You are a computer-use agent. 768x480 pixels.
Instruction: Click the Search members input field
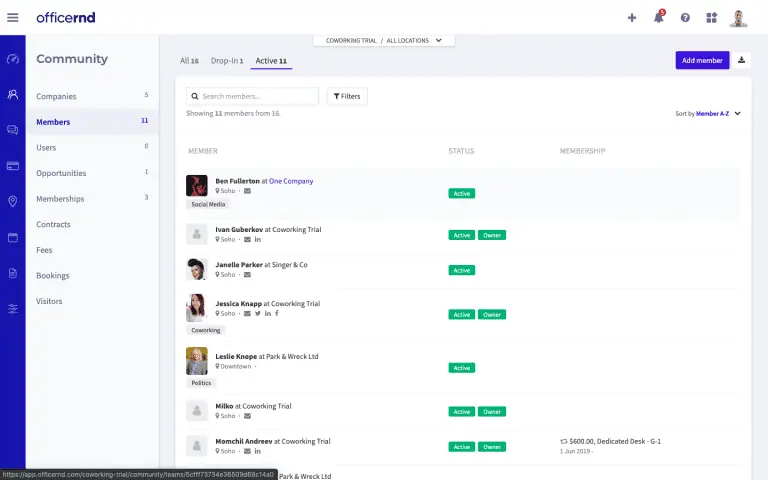(x=257, y=96)
